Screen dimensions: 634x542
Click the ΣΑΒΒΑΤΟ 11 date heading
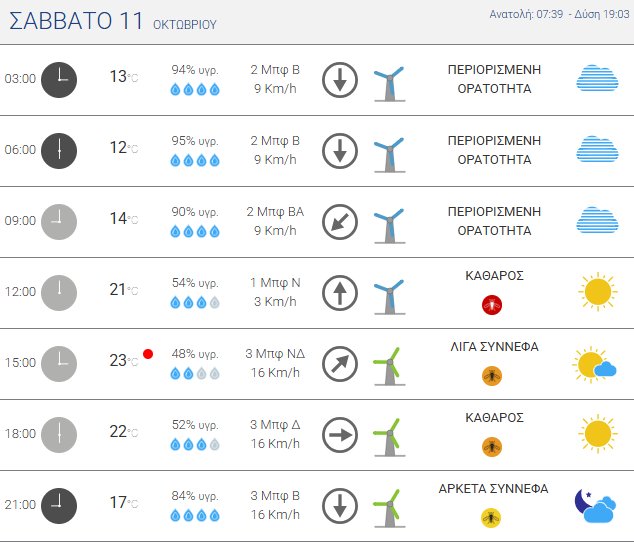point(76,21)
